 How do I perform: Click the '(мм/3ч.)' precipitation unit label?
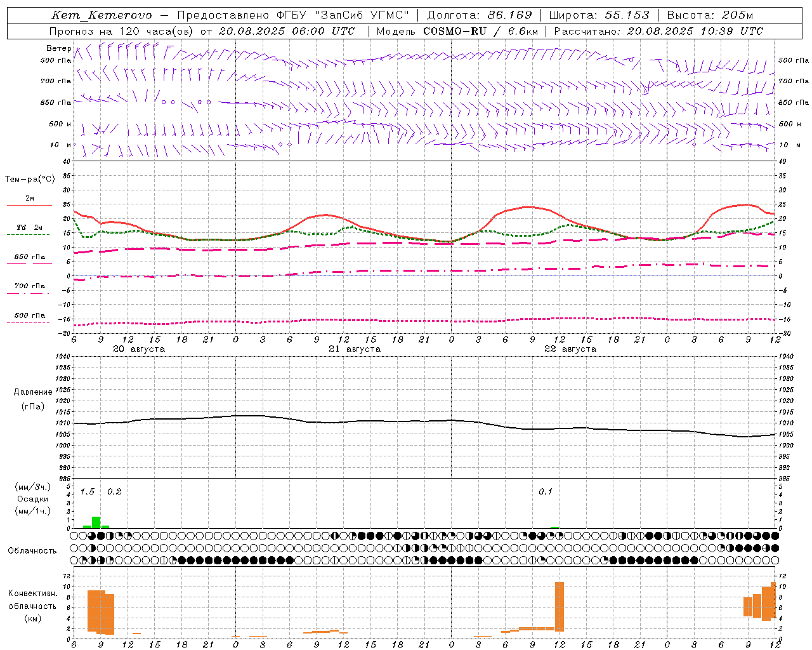click(33, 487)
